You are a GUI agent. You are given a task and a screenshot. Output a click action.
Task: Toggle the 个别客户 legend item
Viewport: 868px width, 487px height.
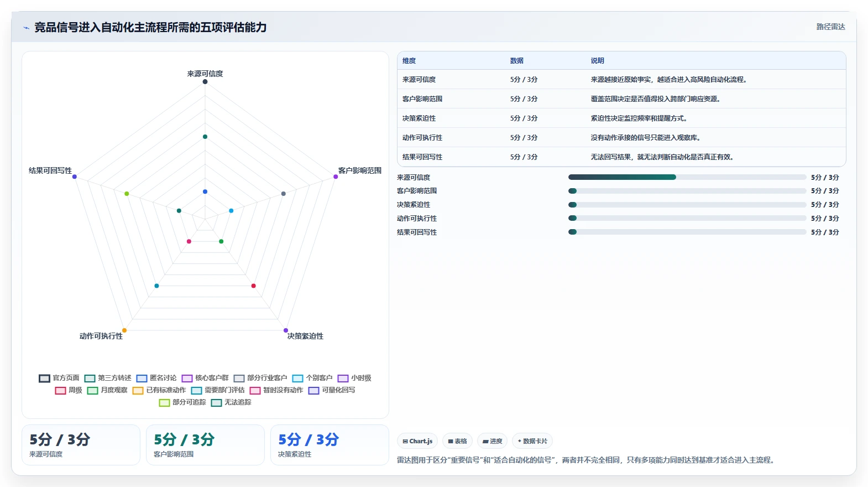(312, 378)
